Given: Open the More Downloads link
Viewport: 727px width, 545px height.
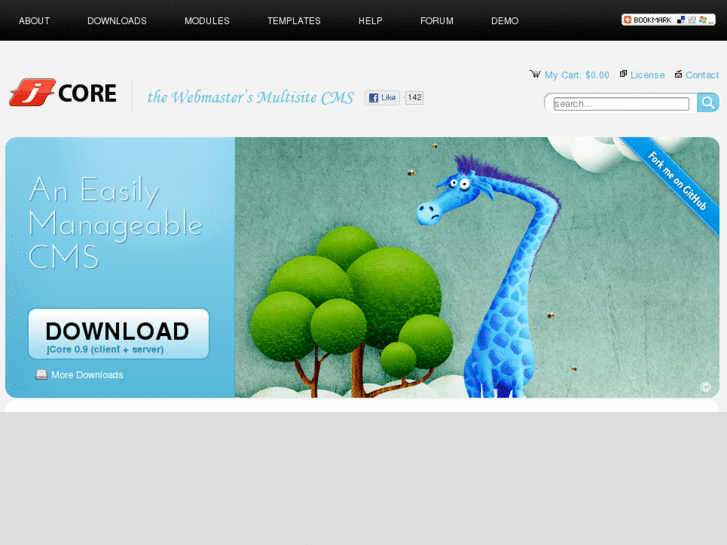Looking at the screenshot, I should pos(87,375).
